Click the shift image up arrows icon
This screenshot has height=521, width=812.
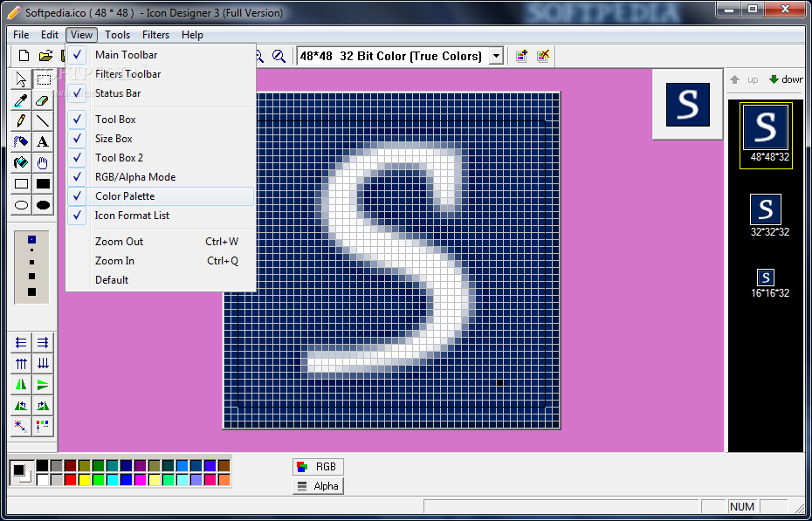(21, 364)
